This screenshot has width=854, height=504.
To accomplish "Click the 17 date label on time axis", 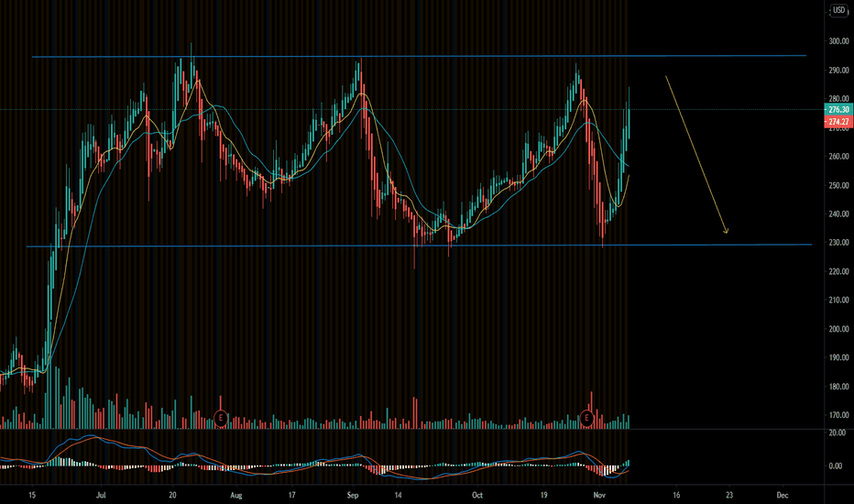I will click(292, 495).
